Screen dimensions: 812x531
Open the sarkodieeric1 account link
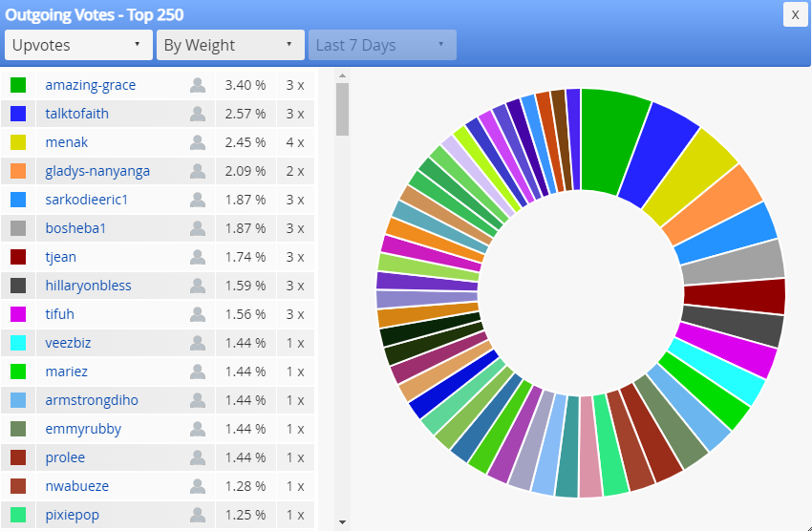[x=87, y=200]
